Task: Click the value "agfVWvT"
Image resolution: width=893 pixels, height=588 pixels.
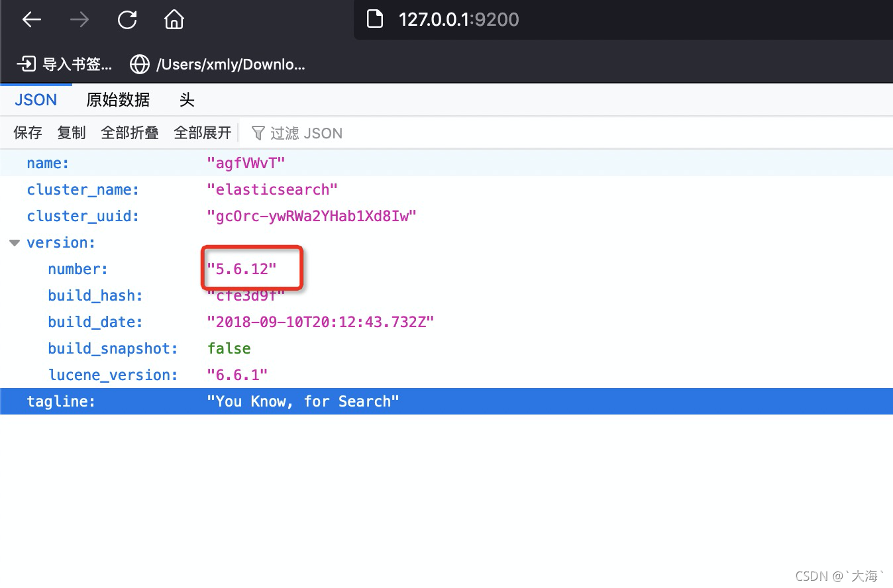Action: (x=246, y=163)
